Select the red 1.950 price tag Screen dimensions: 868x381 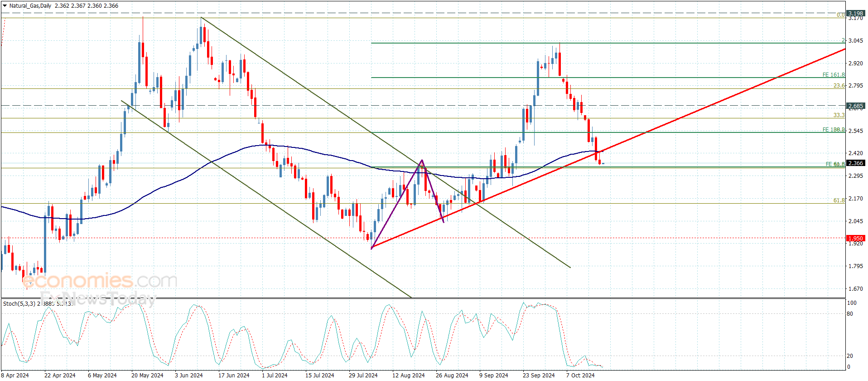(x=855, y=238)
